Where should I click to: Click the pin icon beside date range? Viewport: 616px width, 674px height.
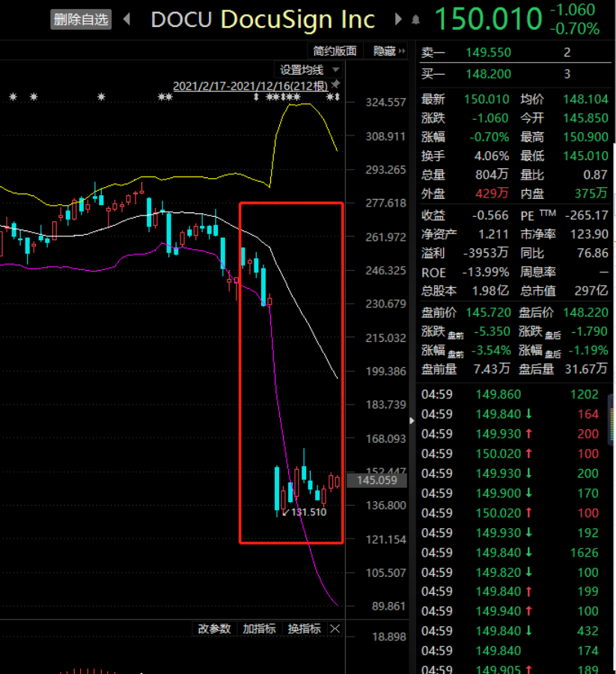pos(335,85)
